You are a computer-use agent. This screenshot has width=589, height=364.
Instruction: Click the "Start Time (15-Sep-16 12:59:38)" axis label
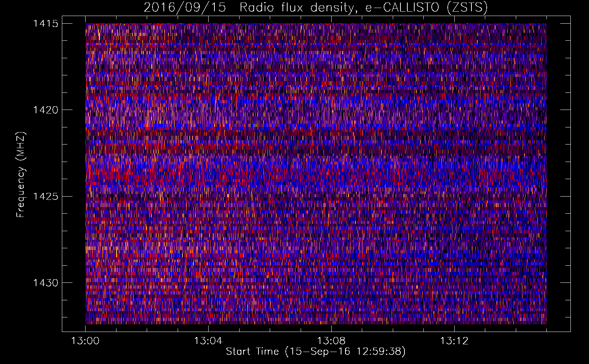pyautogui.click(x=316, y=352)
